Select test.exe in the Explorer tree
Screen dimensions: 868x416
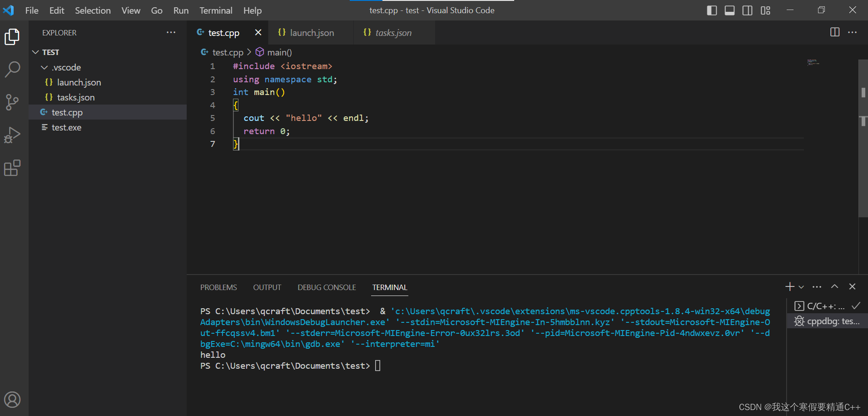(107, 127)
